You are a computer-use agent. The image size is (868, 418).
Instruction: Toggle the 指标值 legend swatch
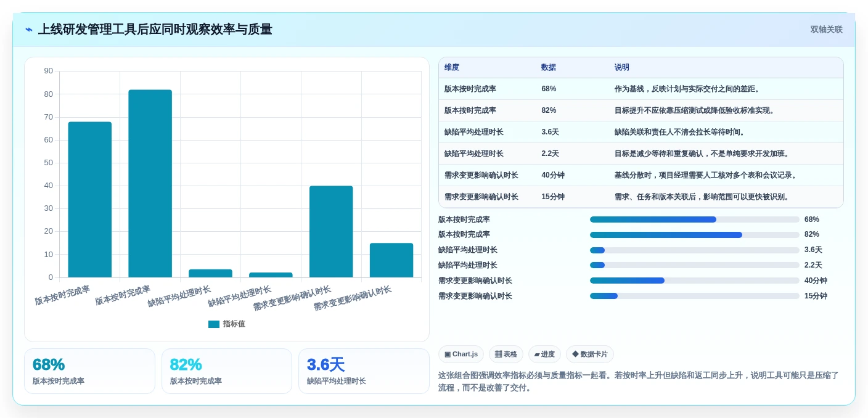[x=214, y=324]
